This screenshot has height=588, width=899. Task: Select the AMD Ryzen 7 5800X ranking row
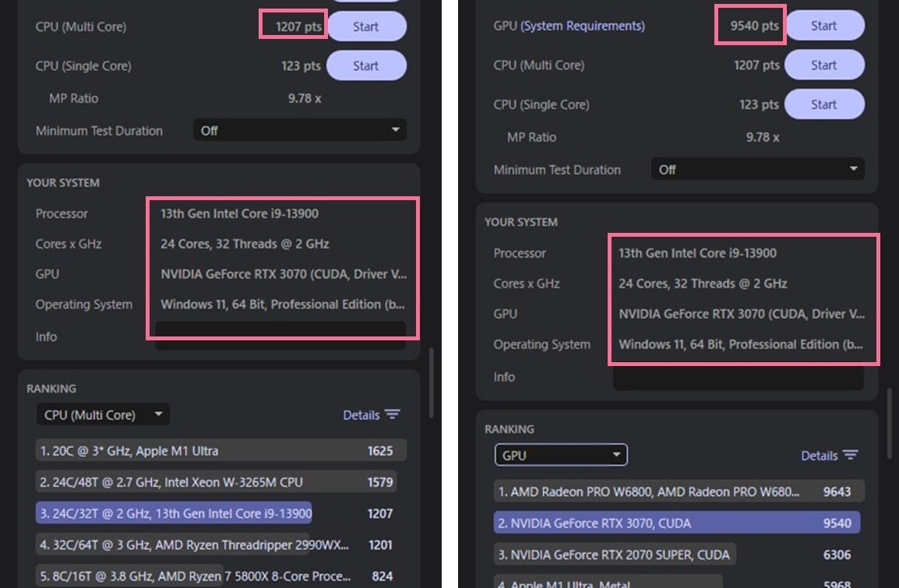[x=220, y=576]
